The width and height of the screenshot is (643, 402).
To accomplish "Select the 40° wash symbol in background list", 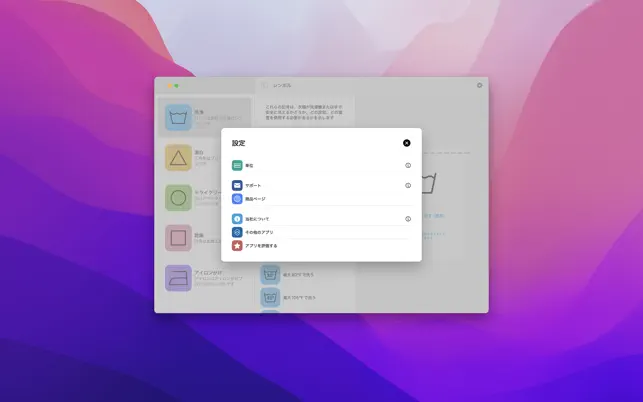I will 270,297.
